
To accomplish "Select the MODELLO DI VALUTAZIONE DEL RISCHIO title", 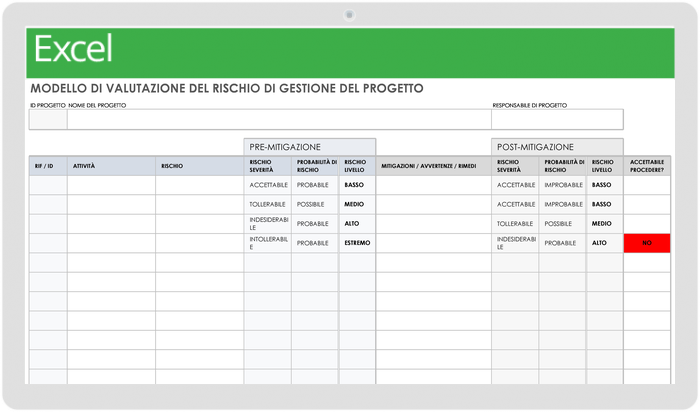I will [227, 88].
